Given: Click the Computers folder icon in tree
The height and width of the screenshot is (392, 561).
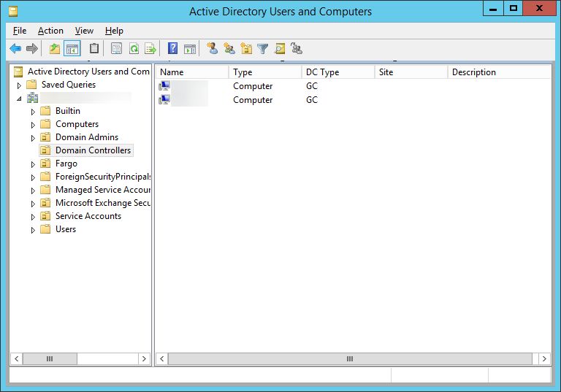Looking at the screenshot, I should click(x=45, y=124).
